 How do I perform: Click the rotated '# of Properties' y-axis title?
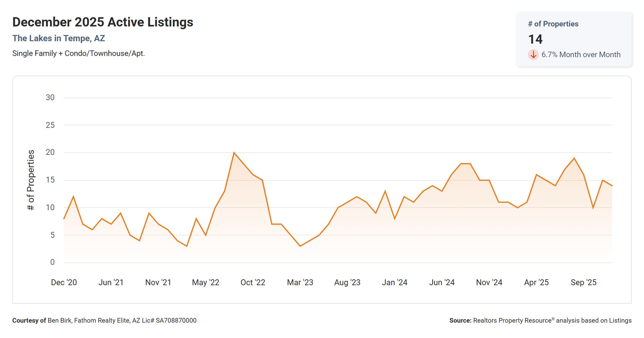coord(31,180)
